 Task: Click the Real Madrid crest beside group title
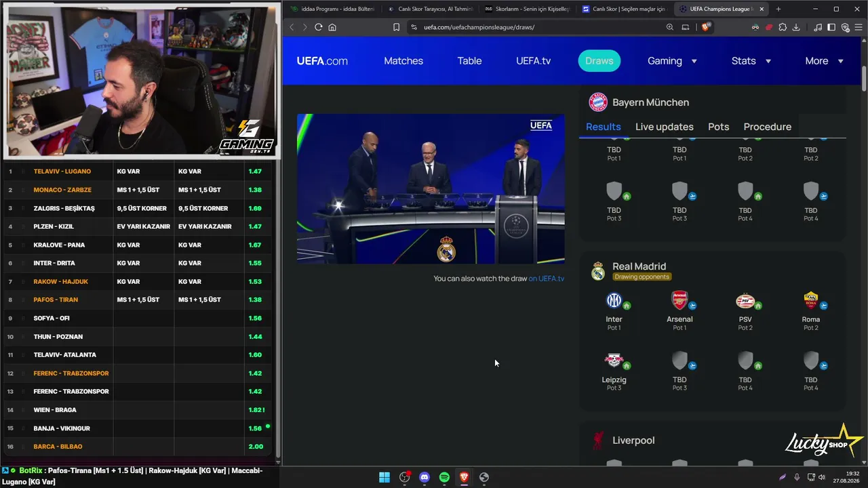click(x=598, y=271)
